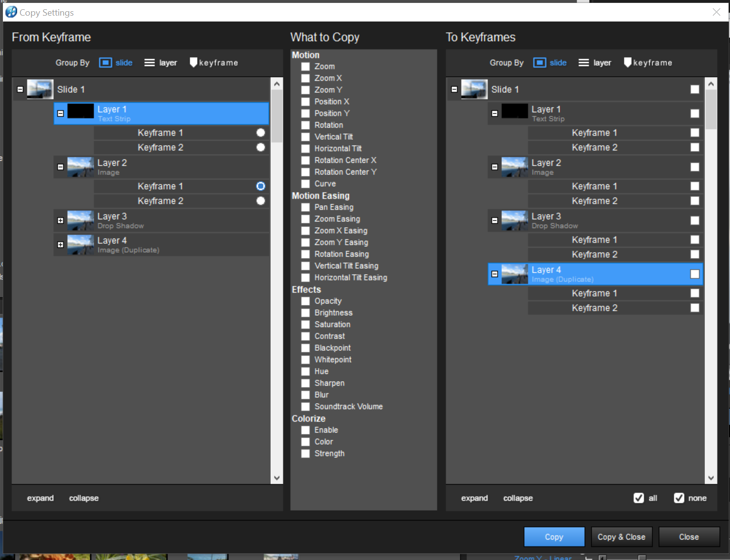This screenshot has height=560, width=730.
Task: Click Layer 4 thumbnail in To Keyframes
Action: (515, 274)
